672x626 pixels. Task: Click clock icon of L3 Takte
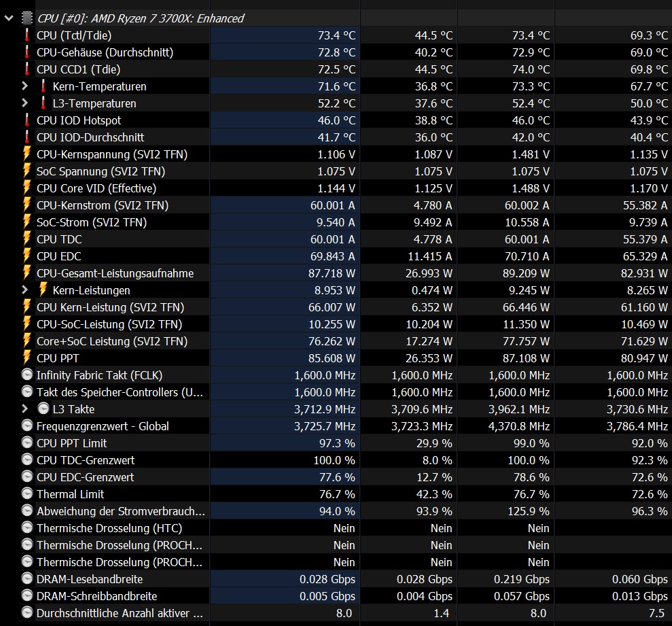click(43, 409)
